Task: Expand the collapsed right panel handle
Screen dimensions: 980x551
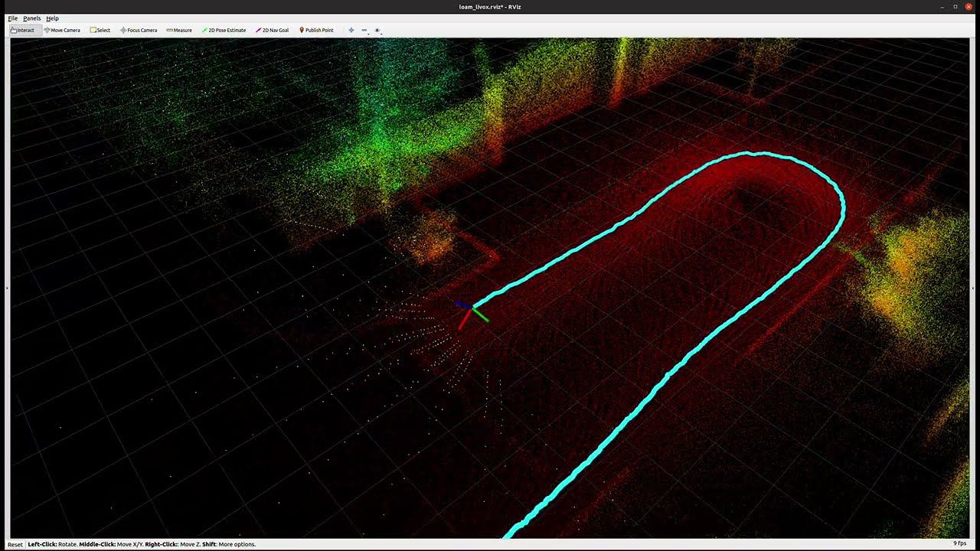Action: coord(973,289)
